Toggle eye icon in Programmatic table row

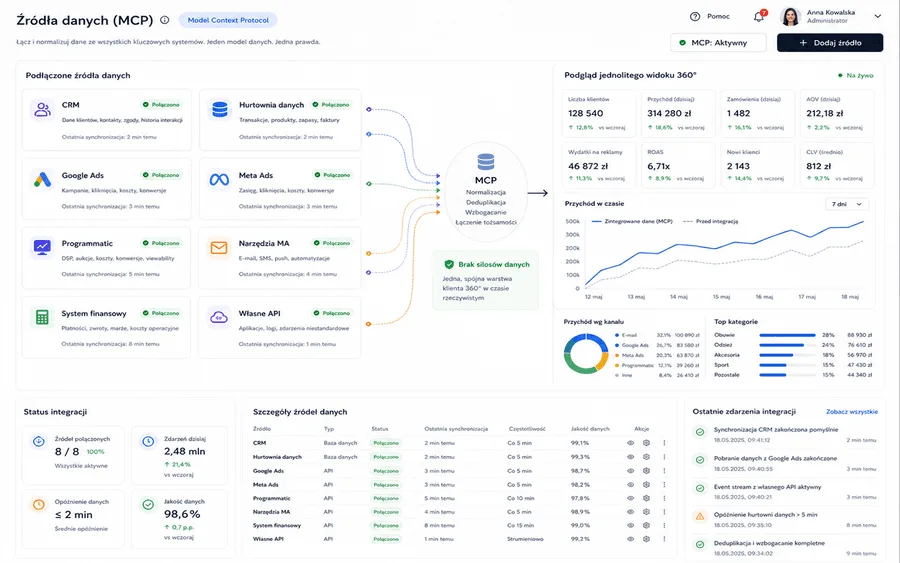pos(630,498)
